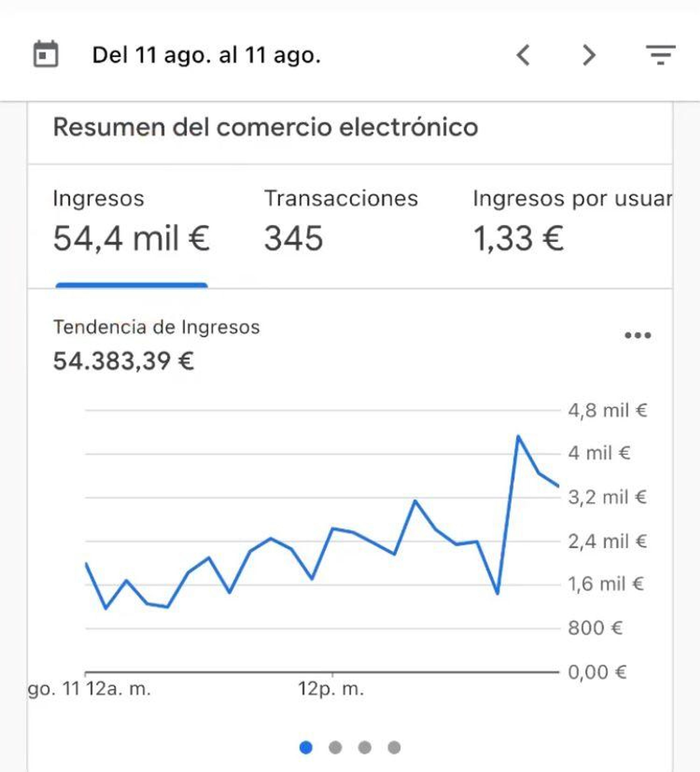This screenshot has height=772, width=700.
Task: Click the 12a. m. axis label
Action: (x=118, y=688)
